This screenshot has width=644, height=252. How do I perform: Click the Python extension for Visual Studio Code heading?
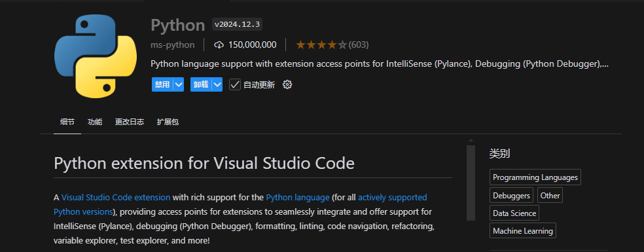coord(204,163)
